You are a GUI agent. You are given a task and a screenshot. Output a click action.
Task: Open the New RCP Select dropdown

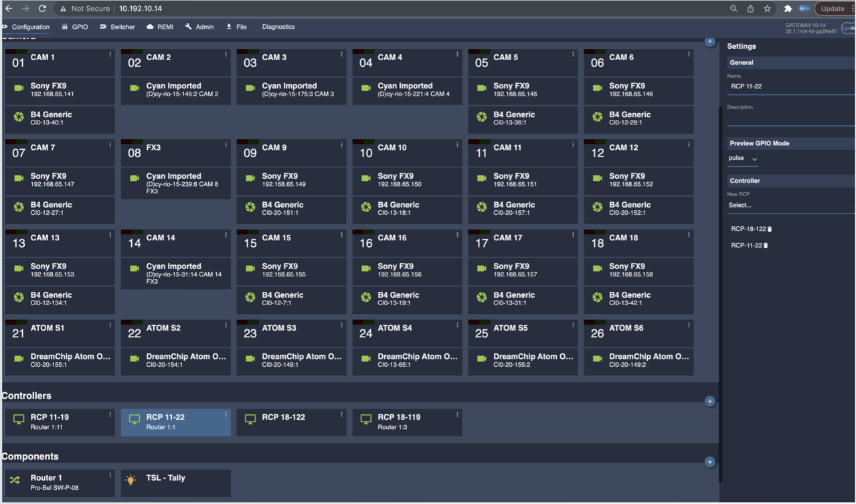pyautogui.click(x=790, y=205)
